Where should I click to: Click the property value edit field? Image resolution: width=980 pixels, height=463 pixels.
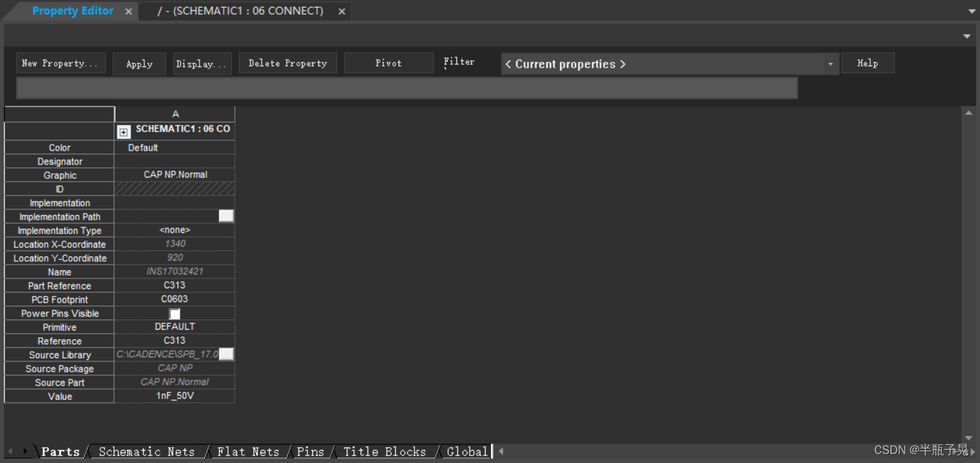[407, 88]
